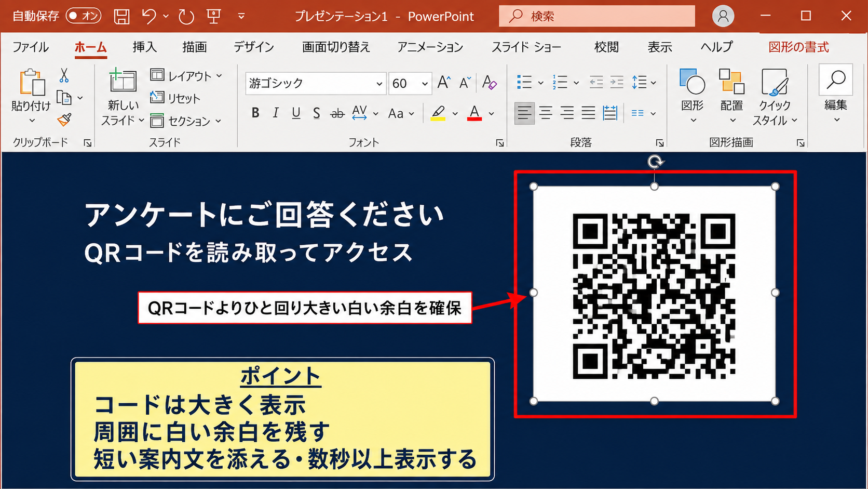Click the Copy icon
This screenshot has width=868, height=489.
point(64,97)
